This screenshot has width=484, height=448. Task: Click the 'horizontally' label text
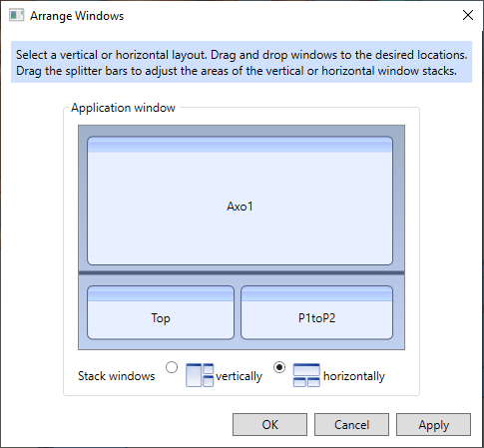click(354, 376)
